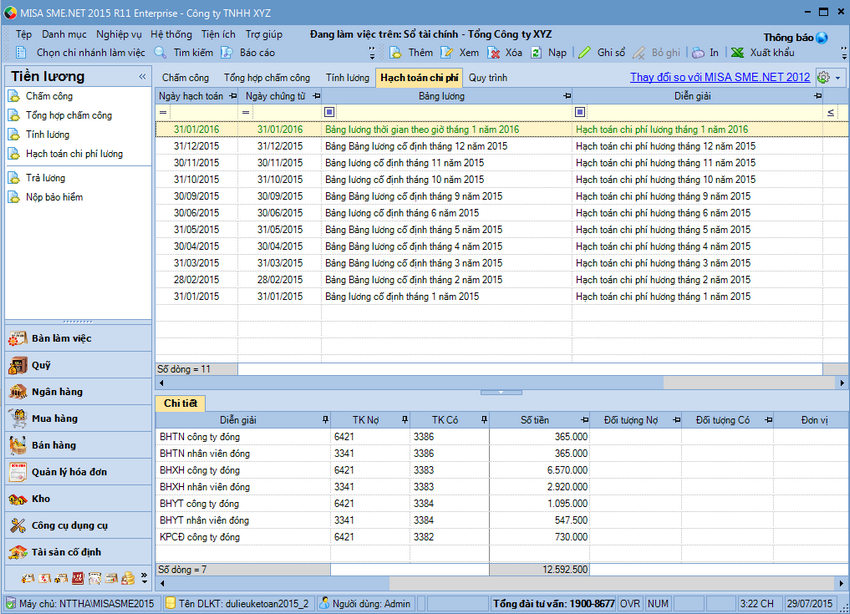This screenshot has width=850, height=614.
Task: Collapse the Tiền lương sidebar panel
Action: [142, 77]
